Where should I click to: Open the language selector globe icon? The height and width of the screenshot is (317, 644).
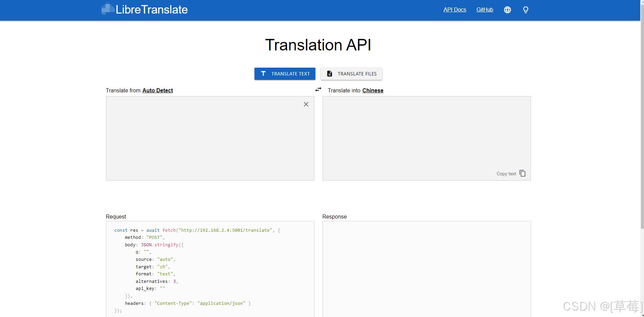507,9
